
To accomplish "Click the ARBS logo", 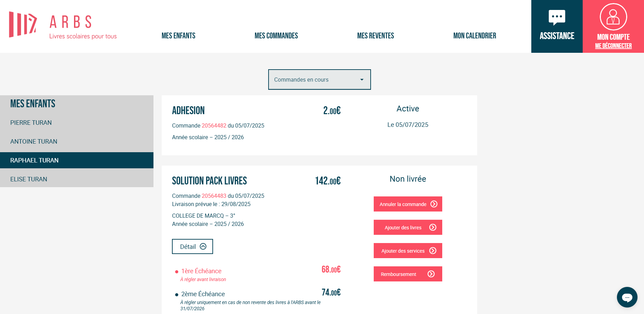I will point(63,25).
